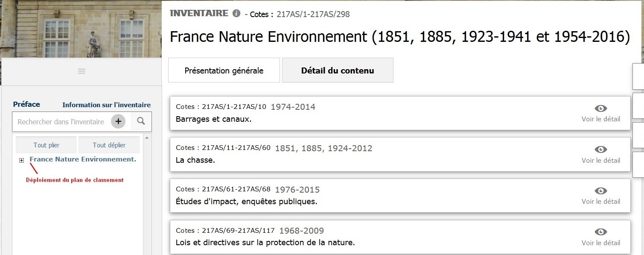
Task: Switch to the Détail du contenu tab
Action: (338, 70)
